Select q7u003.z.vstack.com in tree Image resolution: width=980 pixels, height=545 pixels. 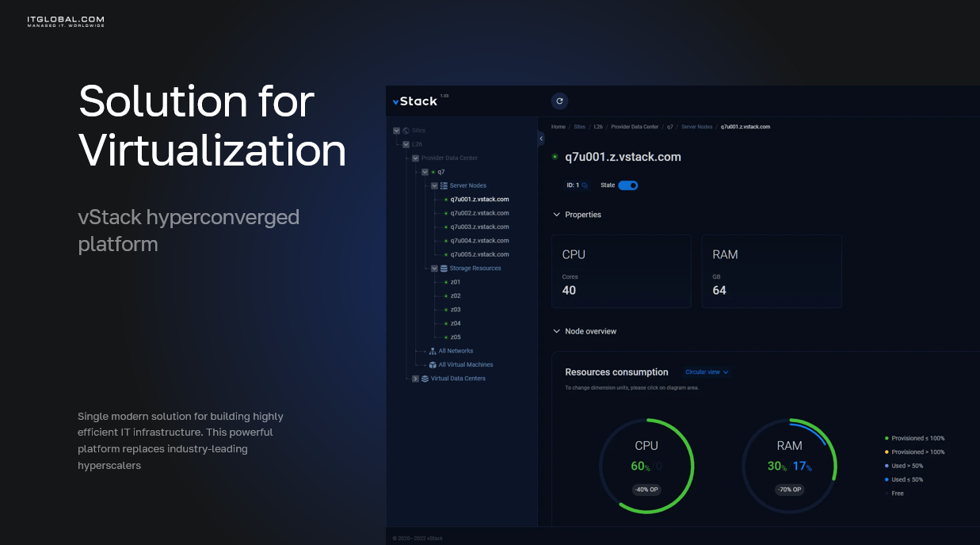(479, 227)
